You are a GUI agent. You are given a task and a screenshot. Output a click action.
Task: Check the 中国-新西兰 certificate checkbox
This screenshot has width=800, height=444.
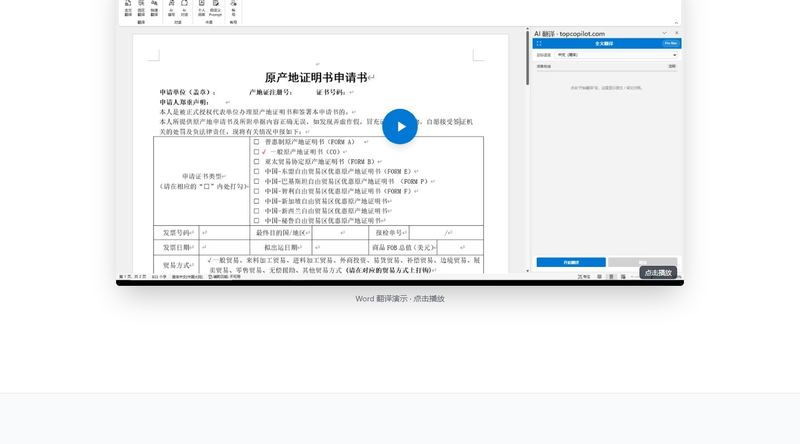tap(256, 211)
